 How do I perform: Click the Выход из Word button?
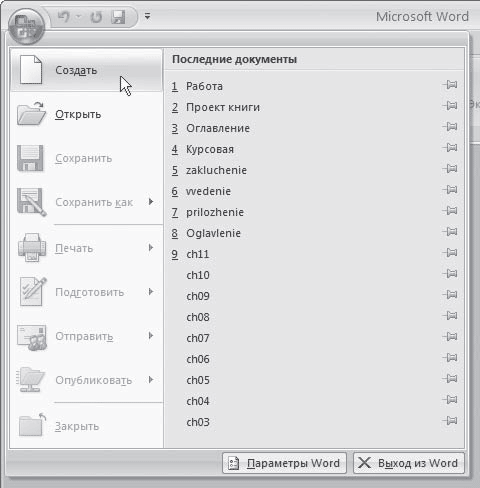[x=409, y=463]
